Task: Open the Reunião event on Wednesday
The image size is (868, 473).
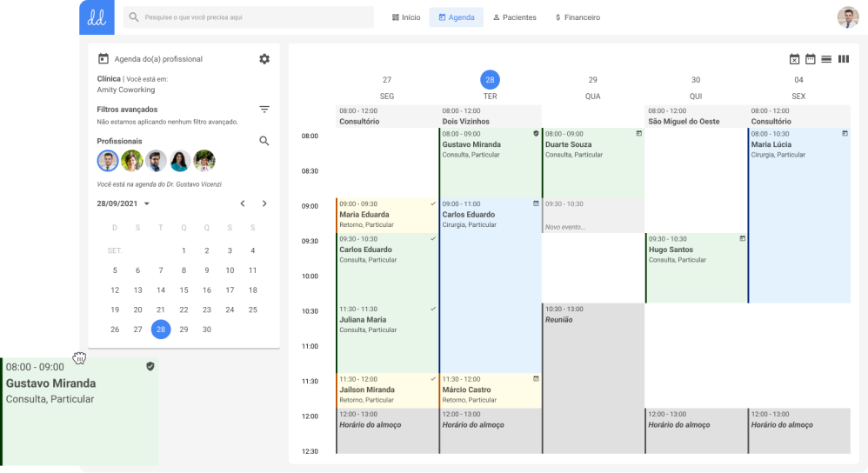Action: [x=593, y=378]
